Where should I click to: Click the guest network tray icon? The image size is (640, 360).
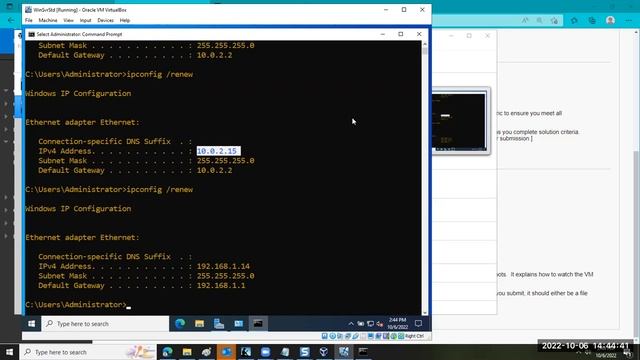coord(370,324)
